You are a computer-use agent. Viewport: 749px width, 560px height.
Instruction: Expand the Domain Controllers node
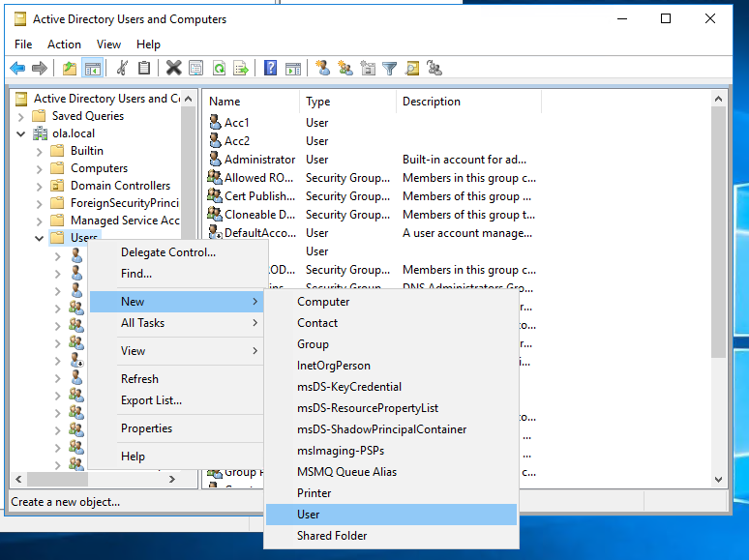coord(40,187)
